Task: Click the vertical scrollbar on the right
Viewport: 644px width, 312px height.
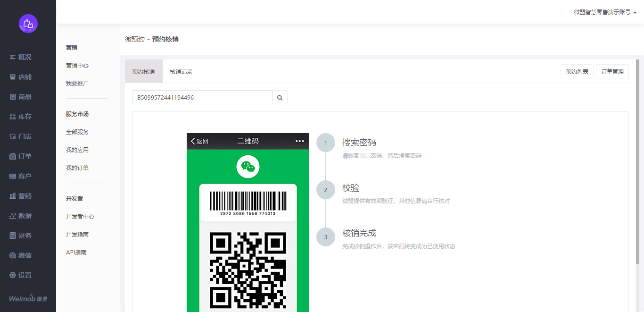Action: (638, 161)
